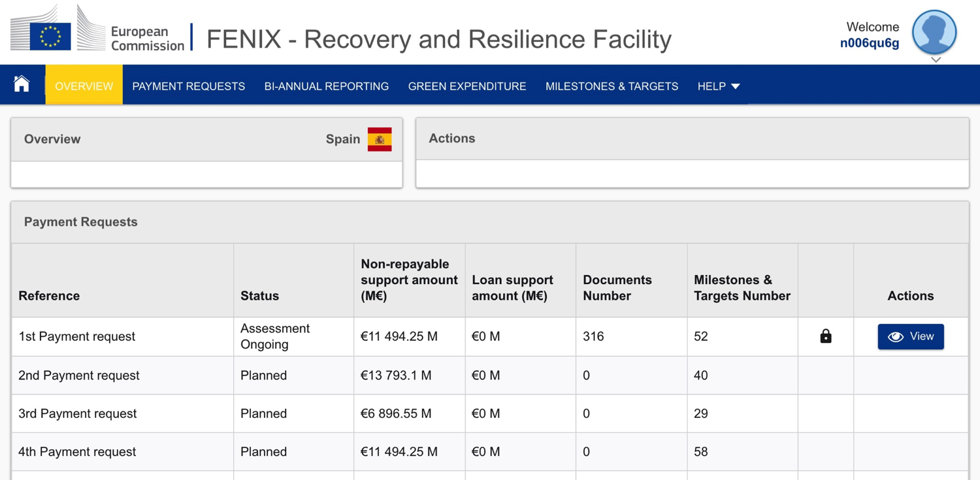
Task: Go to Bi-Annual Reporting
Action: [326, 86]
